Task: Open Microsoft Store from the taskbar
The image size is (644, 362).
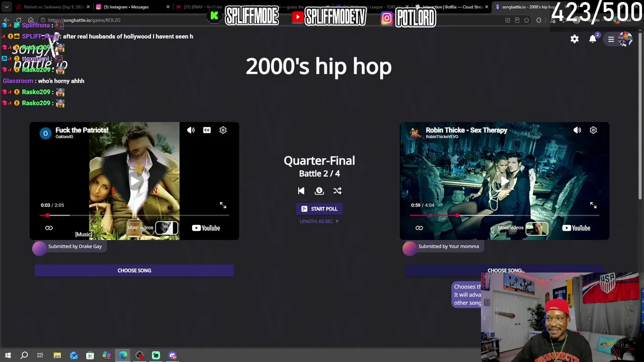Action: click(x=90, y=356)
